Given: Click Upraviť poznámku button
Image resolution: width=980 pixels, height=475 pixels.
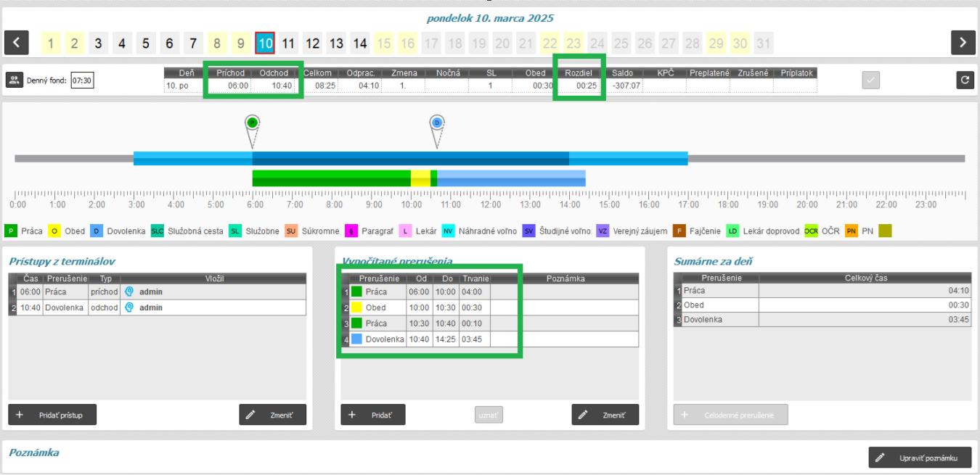Looking at the screenshot, I should (920, 458).
